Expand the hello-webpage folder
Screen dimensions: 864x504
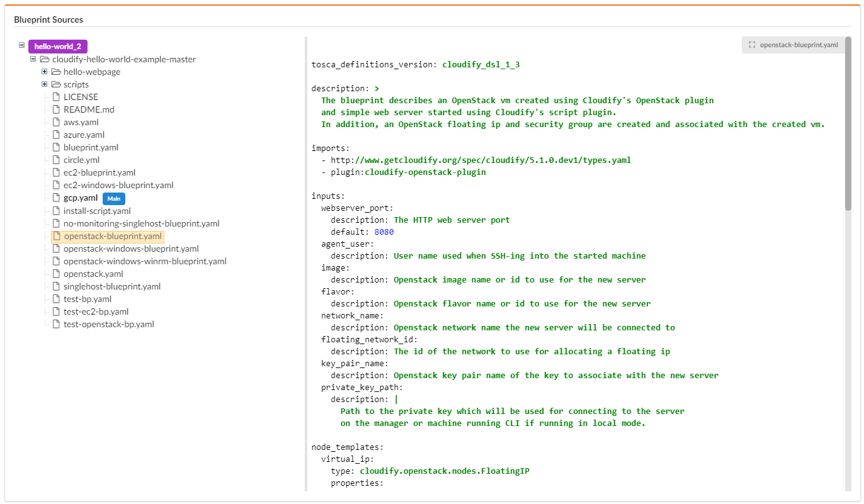click(45, 71)
